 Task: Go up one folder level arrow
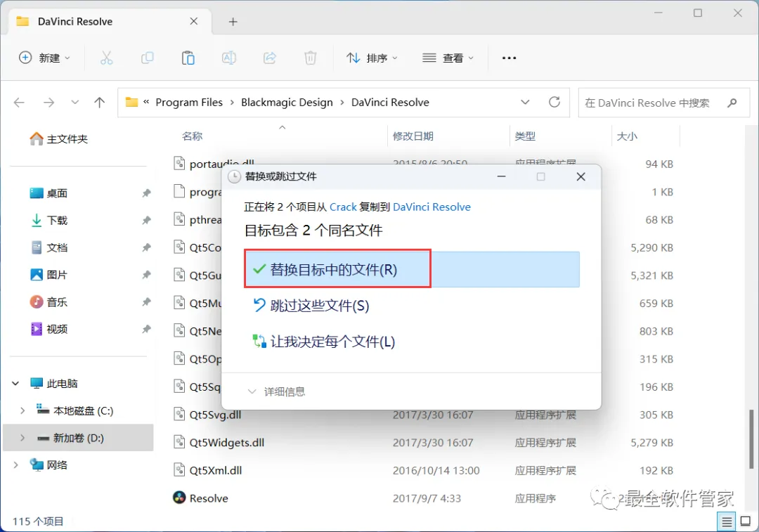(x=99, y=102)
